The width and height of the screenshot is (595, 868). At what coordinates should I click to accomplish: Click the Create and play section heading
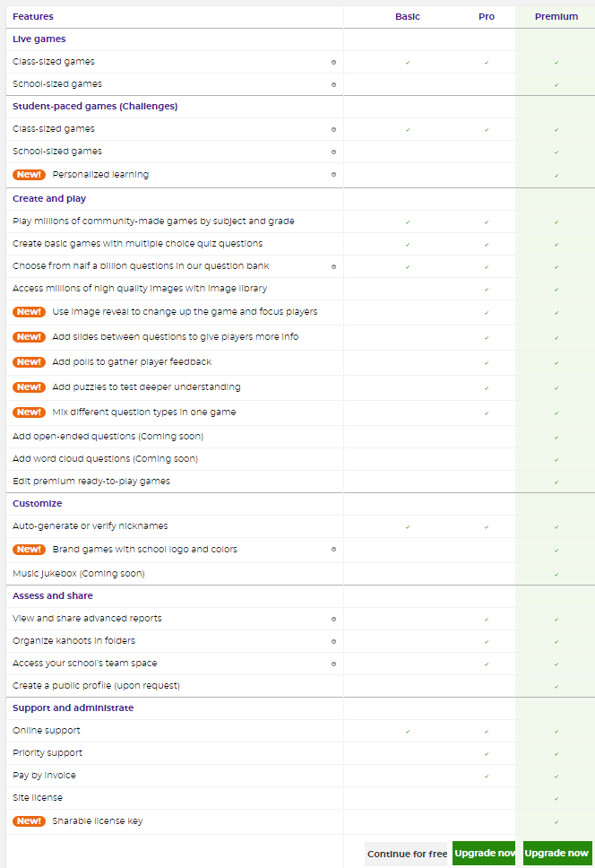click(49, 199)
